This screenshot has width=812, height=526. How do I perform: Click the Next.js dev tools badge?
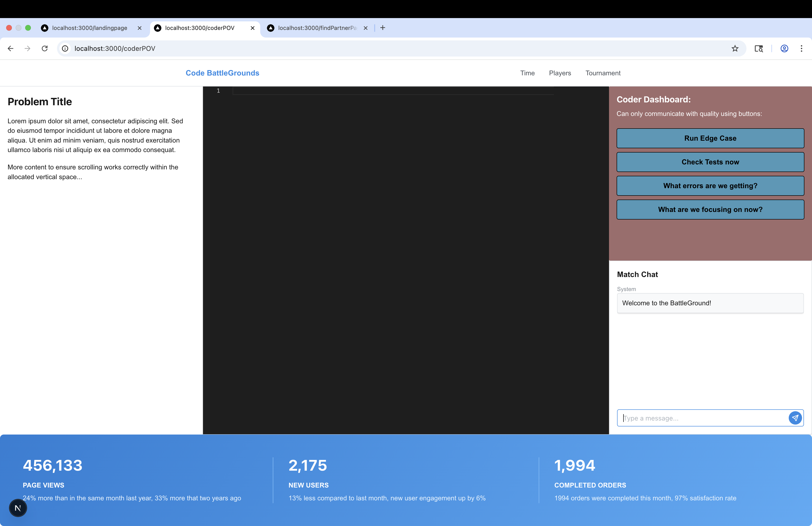pyautogui.click(x=18, y=508)
